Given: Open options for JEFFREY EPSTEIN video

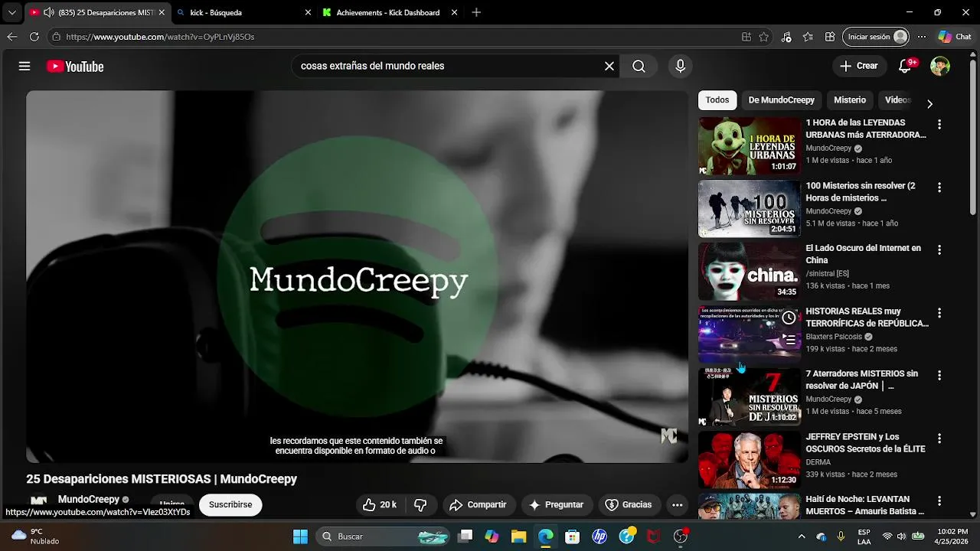Looking at the screenshot, I should (x=939, y=439).
